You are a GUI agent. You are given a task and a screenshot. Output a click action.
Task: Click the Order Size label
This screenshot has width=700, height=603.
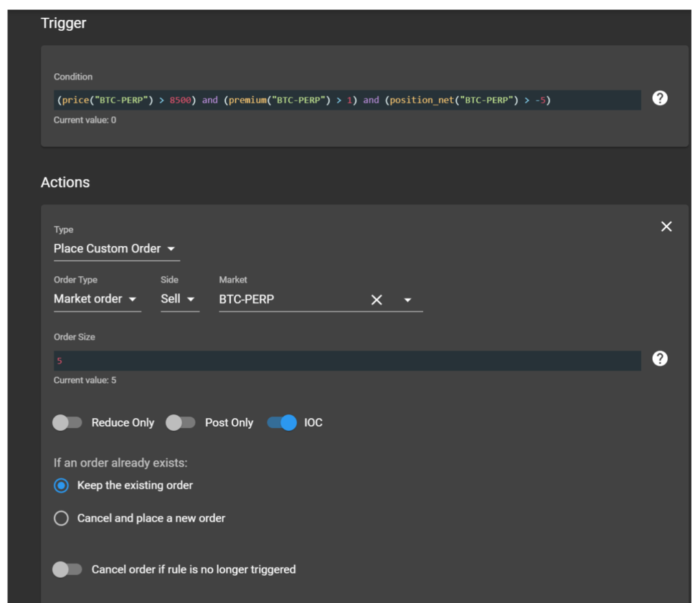(x=75, y=337)
